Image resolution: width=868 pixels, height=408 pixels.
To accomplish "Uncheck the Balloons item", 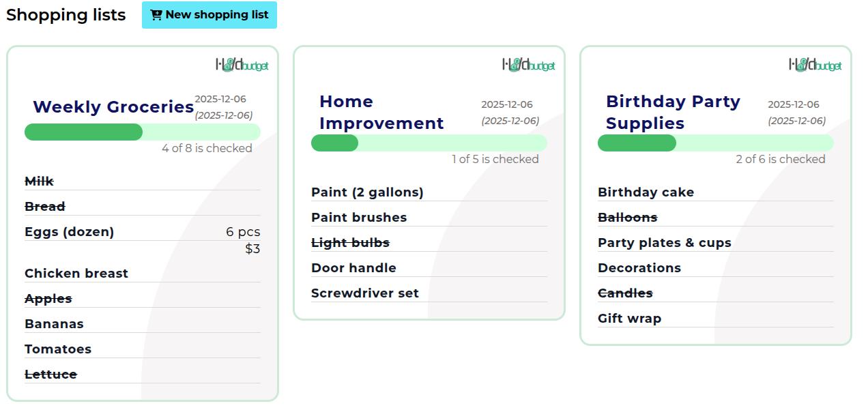I will 626,217.
